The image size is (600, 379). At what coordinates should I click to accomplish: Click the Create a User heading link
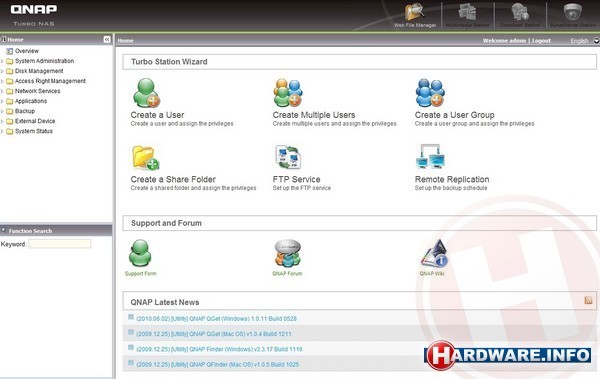point(157,115)
